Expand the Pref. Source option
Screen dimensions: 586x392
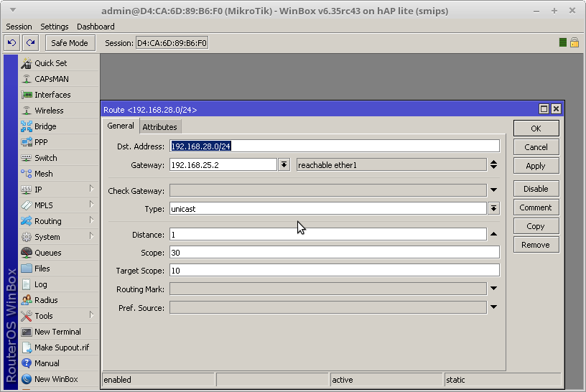pos(493,307)
